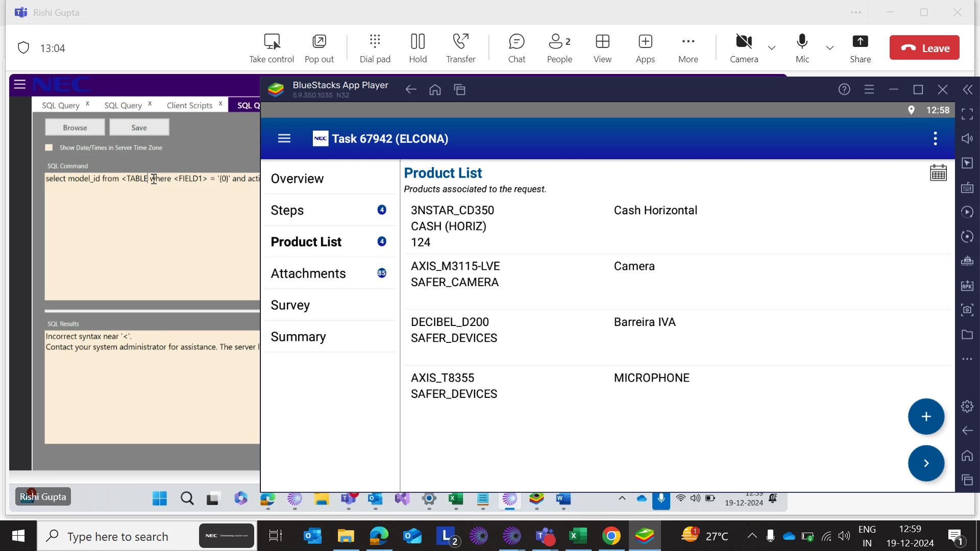Viewport: 980px width, 551px height.
Task: Add a product with the plus button
Action: click(x=926, y=417)
